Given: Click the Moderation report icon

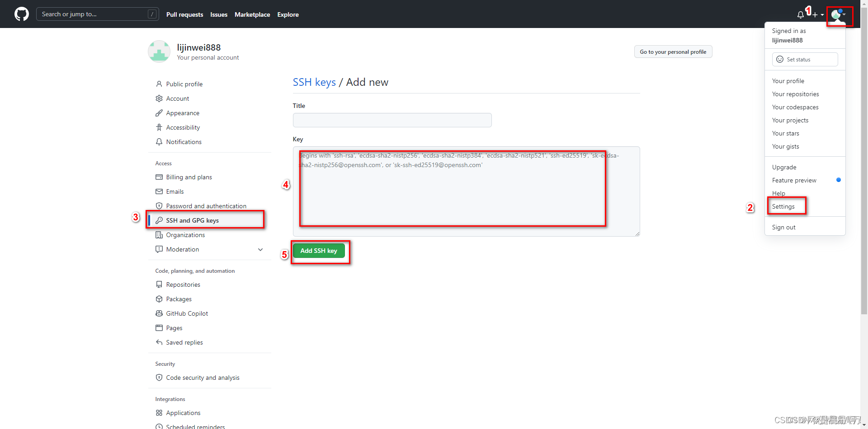Looking at the screenshot, I should coord(159,249).
